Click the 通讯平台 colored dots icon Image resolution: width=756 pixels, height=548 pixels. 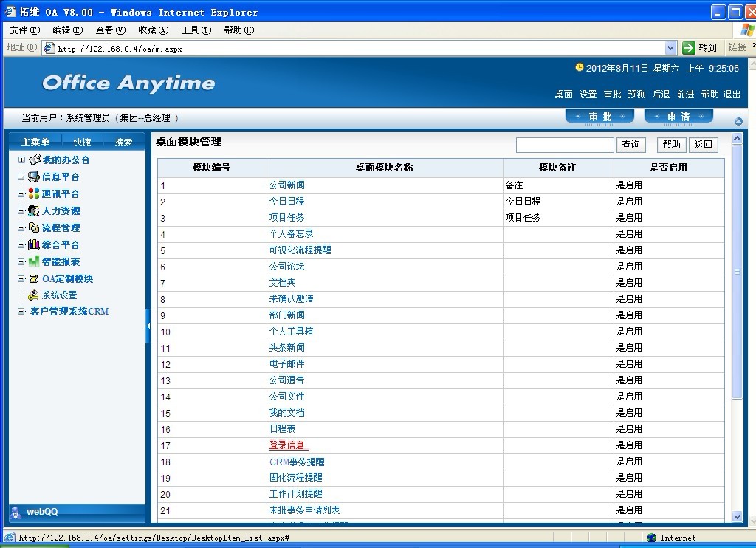[34, 193]
